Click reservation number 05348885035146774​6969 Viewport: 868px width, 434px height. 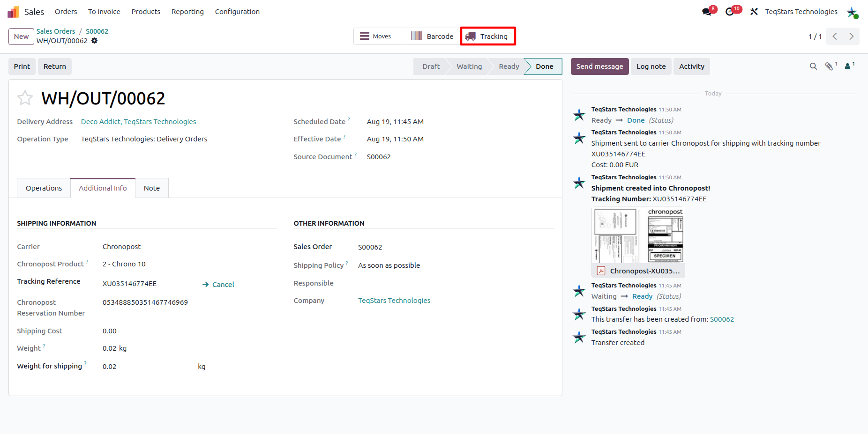(x=145, y=302)
